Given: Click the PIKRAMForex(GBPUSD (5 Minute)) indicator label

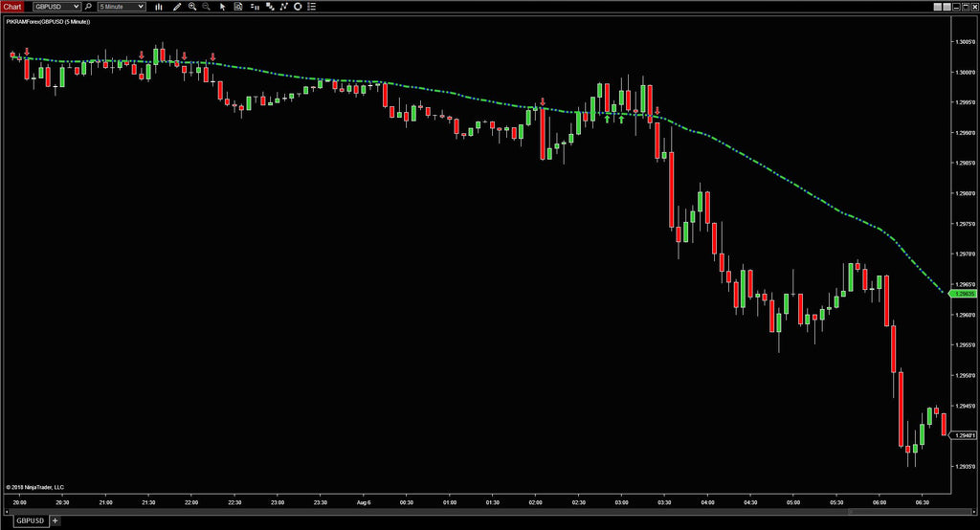Looking at the screenshot, I should pyautogui.click(x=48, y=22).
